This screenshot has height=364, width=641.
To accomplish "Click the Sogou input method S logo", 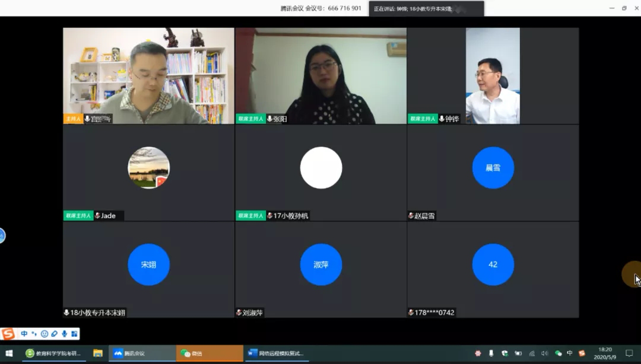I will pos(8,334).
